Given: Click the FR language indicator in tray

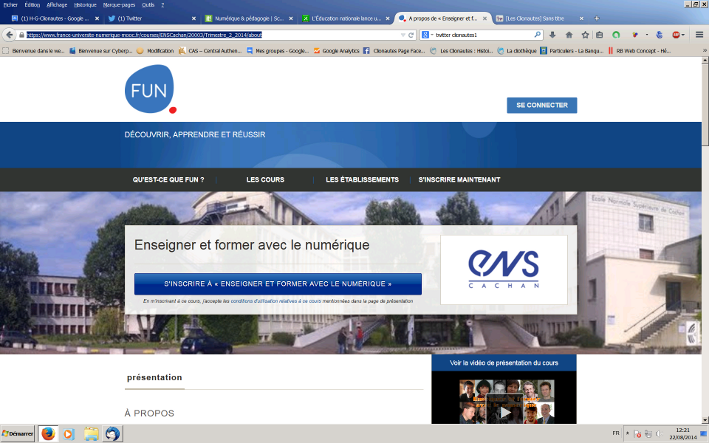Looking at the screenshot, I should point(616,433).
